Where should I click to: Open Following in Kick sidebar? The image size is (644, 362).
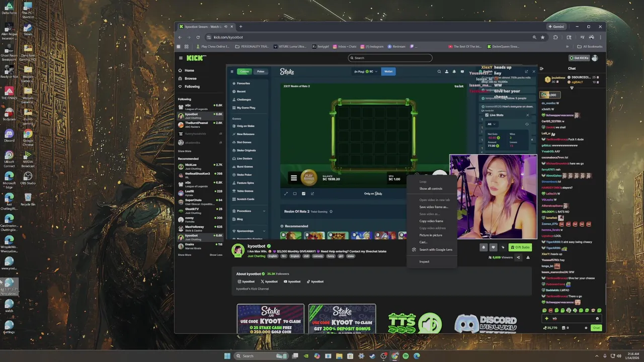(x=192, y=86)
